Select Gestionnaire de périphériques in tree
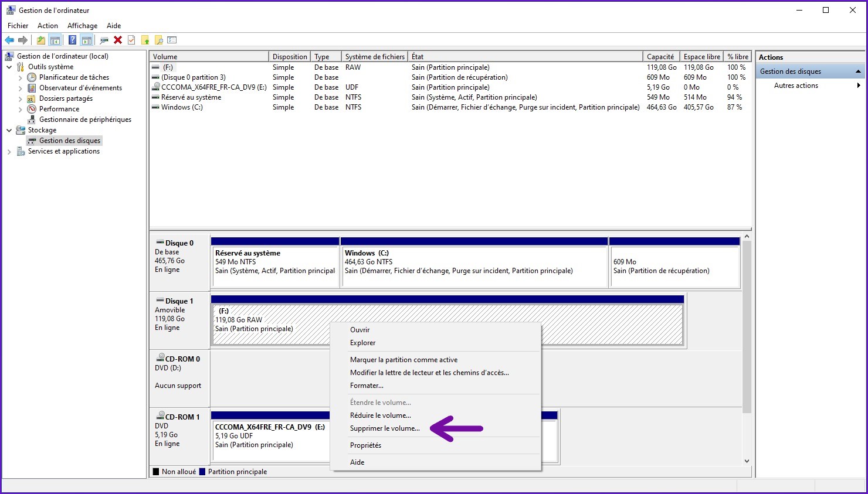Screen dimensions: 868x494 coord(85,120)
